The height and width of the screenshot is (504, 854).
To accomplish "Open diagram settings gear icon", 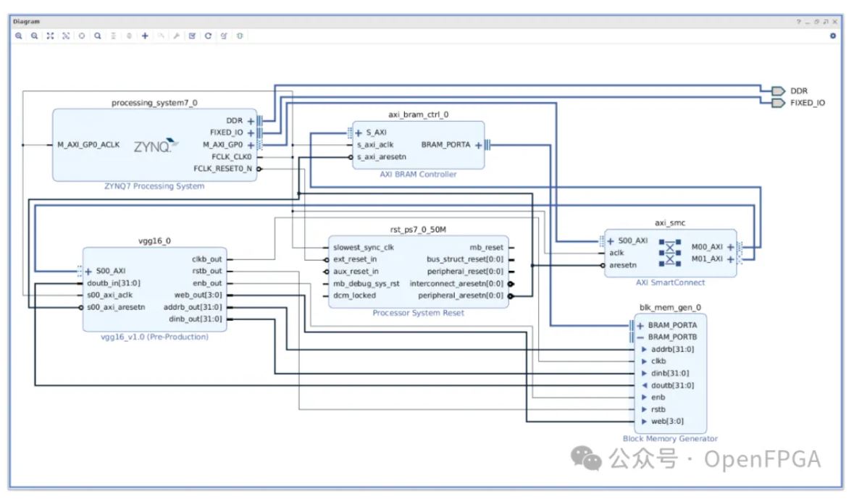I will [833, 36].
